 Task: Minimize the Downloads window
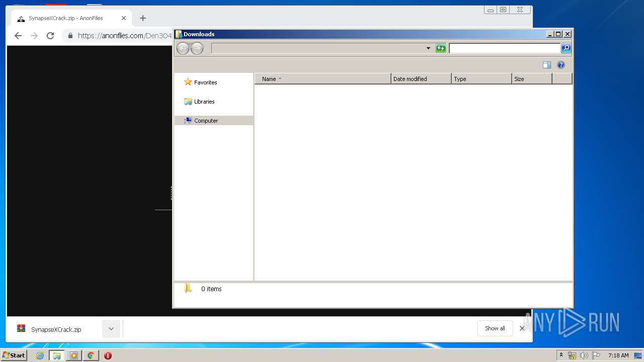coord(550,34)
